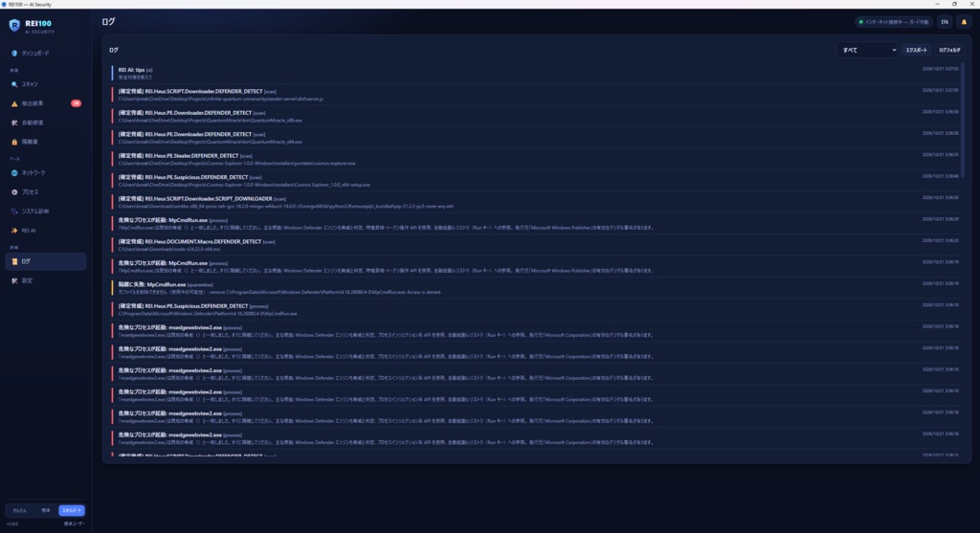Click the 2026/10/21 3:37:53 timestamp
The width and height of the screenshot is (980, 533).
[x=940, y=69]
